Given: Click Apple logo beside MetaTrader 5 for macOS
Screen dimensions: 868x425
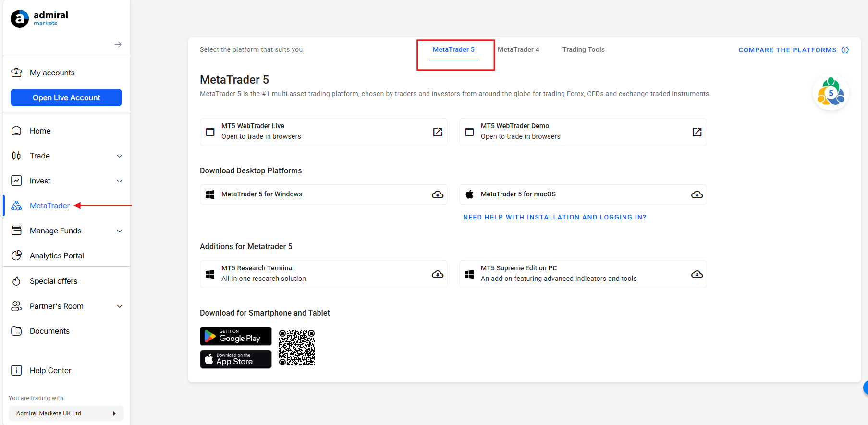Looking at the screenshot, I should (469, 194).
